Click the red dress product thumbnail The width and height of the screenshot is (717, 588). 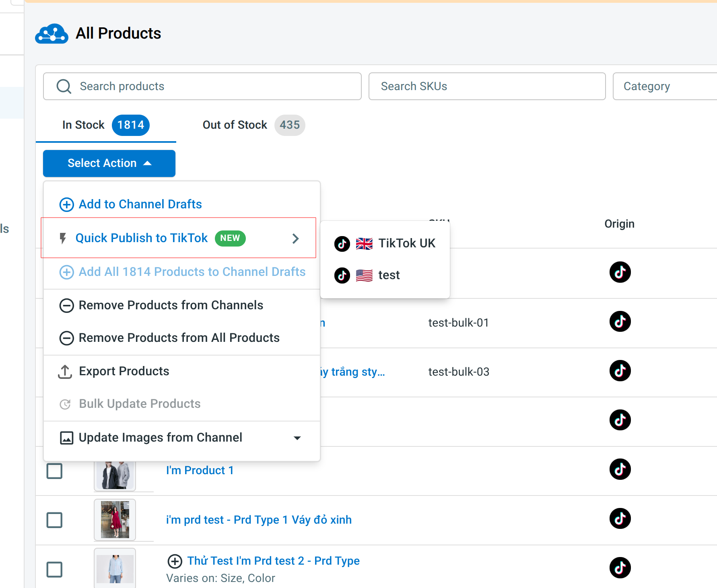tap(115, 520)
